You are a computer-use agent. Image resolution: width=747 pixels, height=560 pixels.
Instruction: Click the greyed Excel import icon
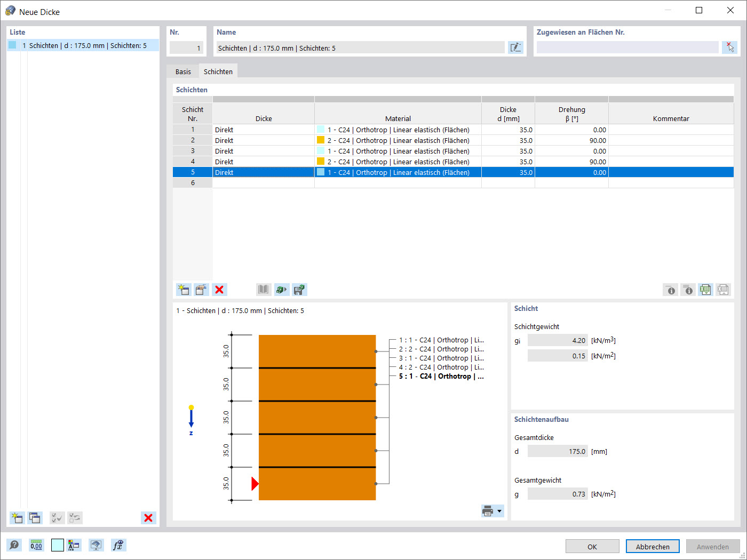point(723,290)
